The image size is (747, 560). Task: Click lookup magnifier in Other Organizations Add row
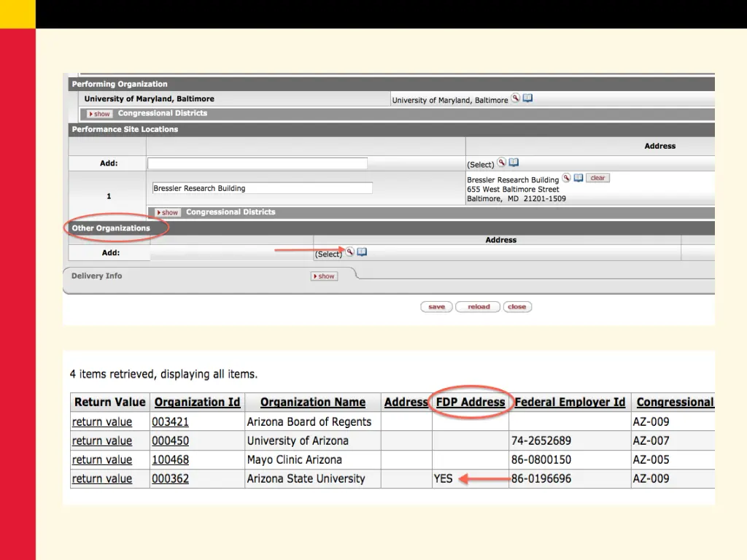[350, 252]
